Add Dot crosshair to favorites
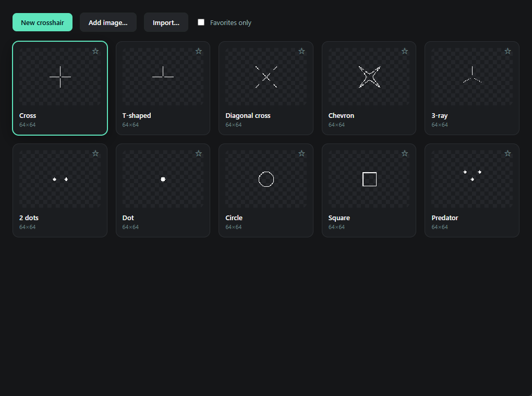This screenshot has height=396, width=532. point(199,153)
